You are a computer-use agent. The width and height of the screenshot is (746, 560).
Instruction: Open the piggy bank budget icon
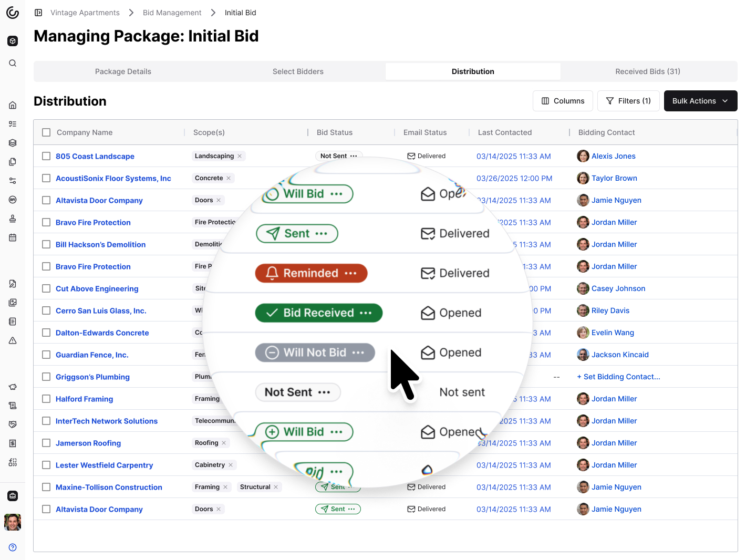[x=13, y=387]
